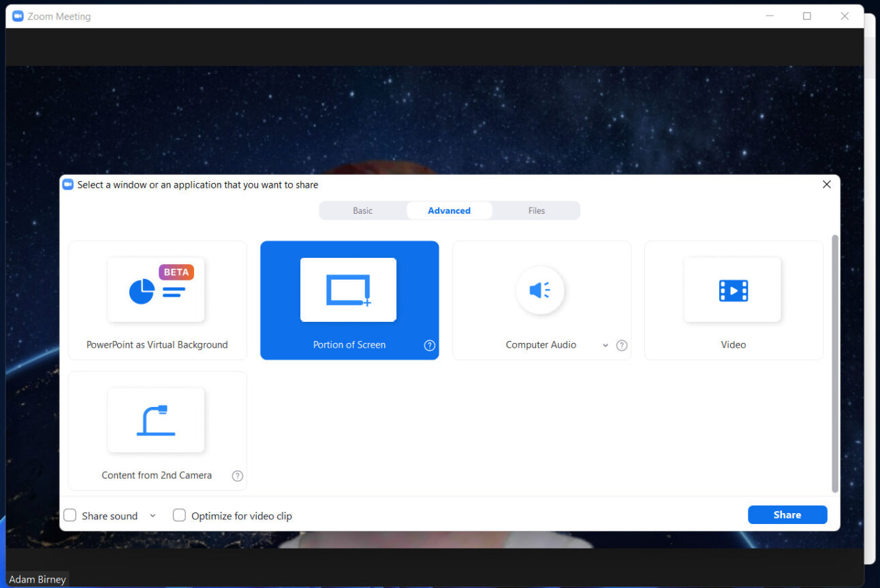Viewport: 880px width, 588px height.
Task: Open the Computer Audio dropdown
Action: [605, 345]
